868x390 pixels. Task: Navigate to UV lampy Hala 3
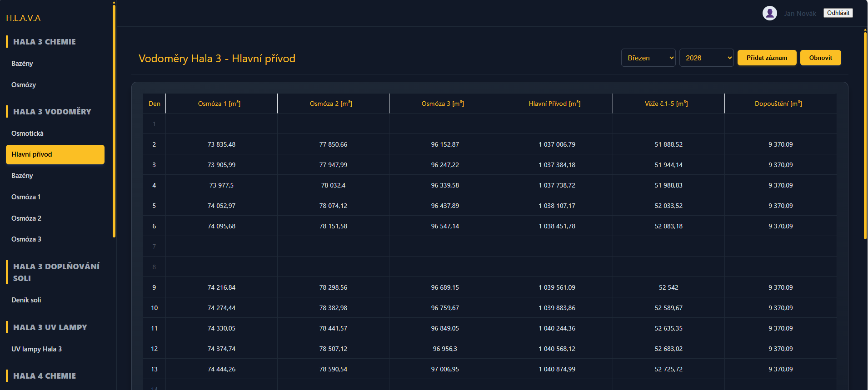(36, 349)
